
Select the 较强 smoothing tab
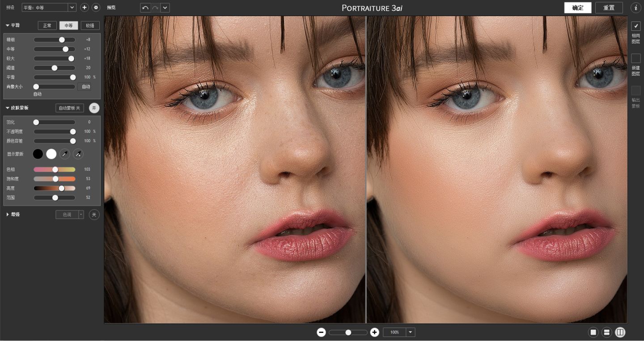[x=90, y=25]
